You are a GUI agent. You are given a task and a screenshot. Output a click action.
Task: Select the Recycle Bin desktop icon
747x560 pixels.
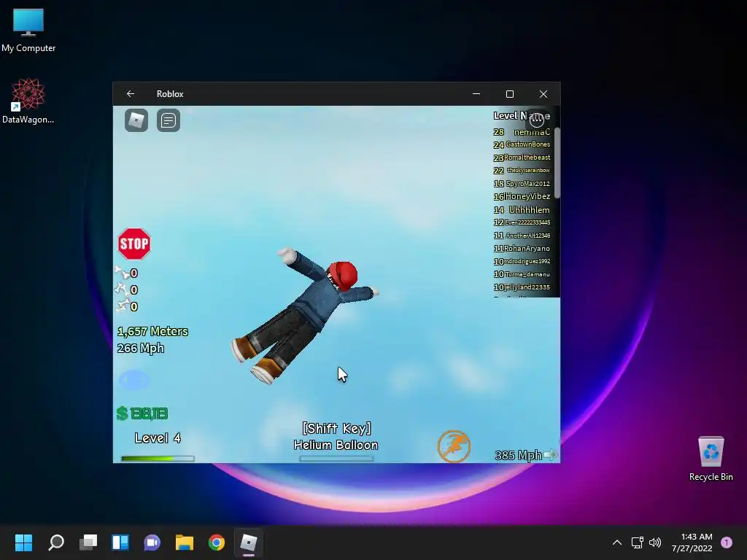(711, 459)
